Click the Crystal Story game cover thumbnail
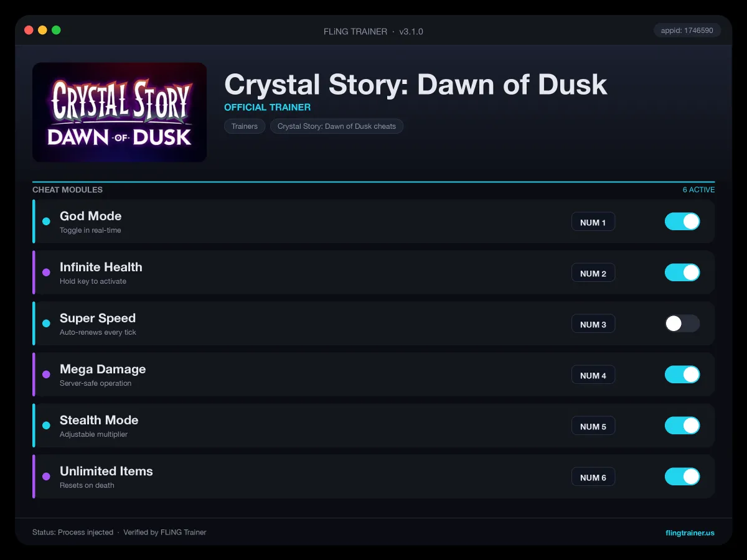This screenshot has width=747, height=560. [120, 112]
